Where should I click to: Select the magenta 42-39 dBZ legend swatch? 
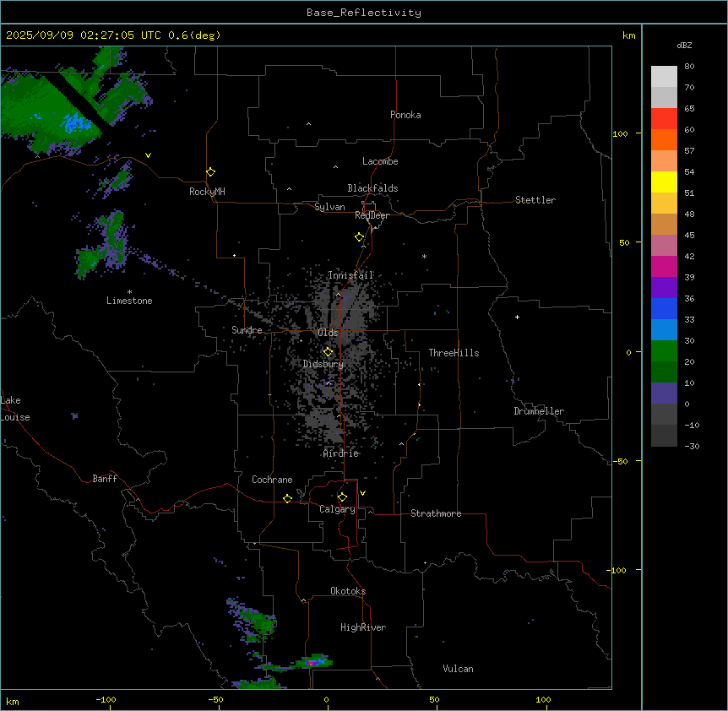point(664,266)
